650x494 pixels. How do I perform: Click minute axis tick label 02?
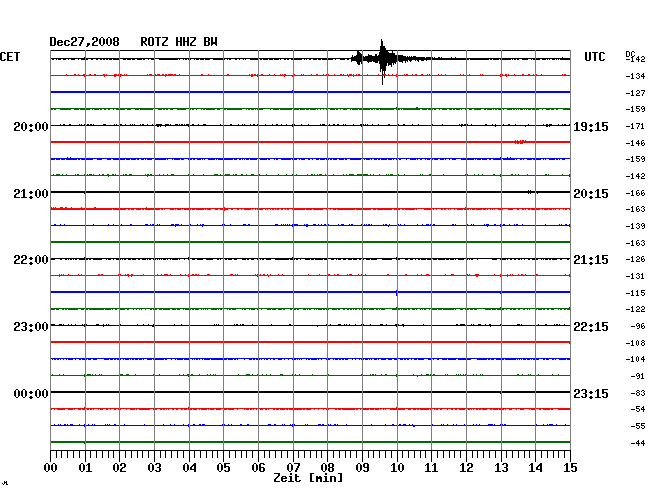click(x=119, y=468)
